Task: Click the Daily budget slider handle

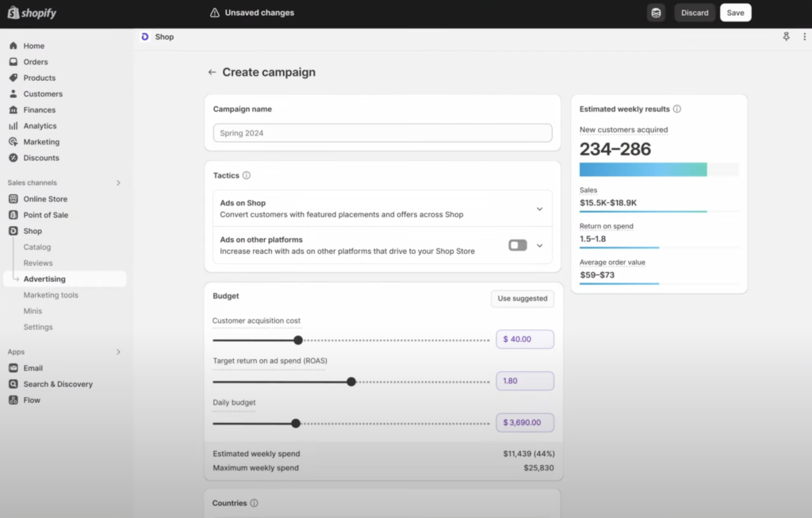Action: (x=296, y=424)
